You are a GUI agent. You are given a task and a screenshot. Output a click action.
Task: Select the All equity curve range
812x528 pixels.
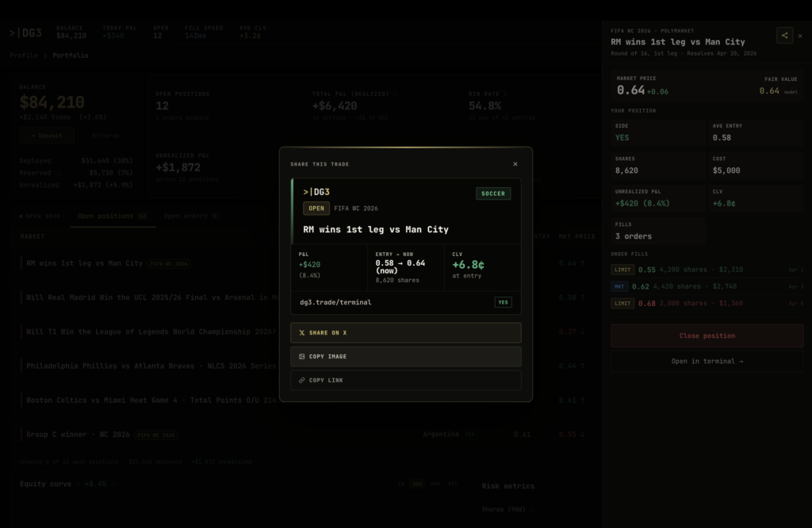coord(453,484)
